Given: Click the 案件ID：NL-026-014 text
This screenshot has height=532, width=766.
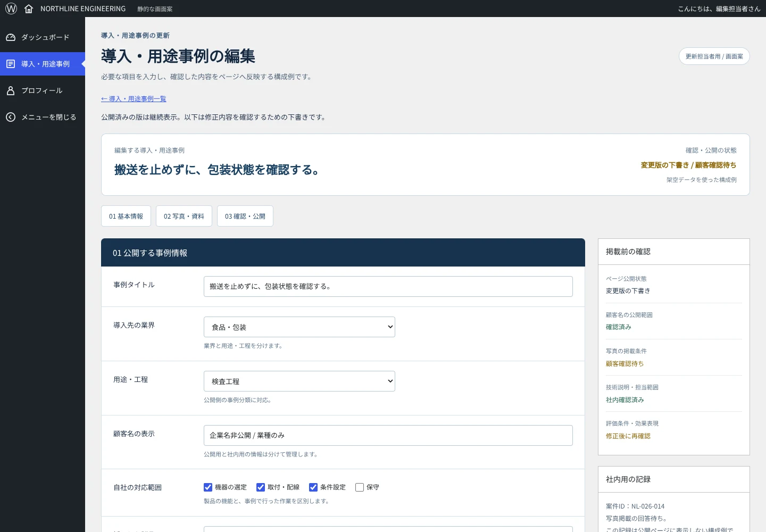Looking at the screenshot, I should (x=635, y=506).
